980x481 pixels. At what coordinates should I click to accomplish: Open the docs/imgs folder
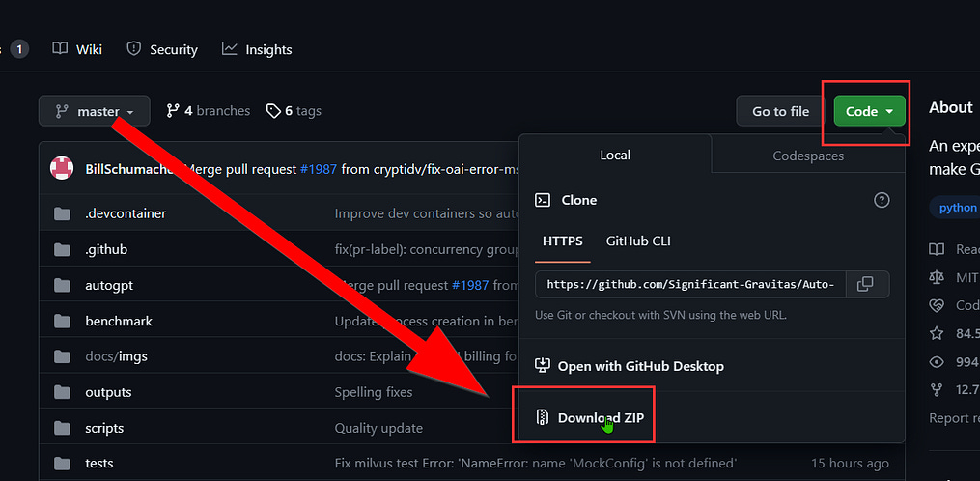pos(116,357)
